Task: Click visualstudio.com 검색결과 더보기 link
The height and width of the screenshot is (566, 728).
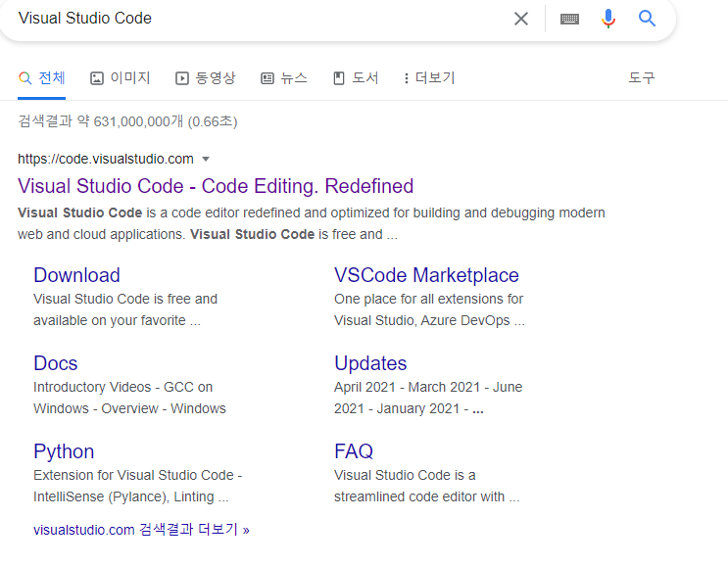Action: [141, 530]
